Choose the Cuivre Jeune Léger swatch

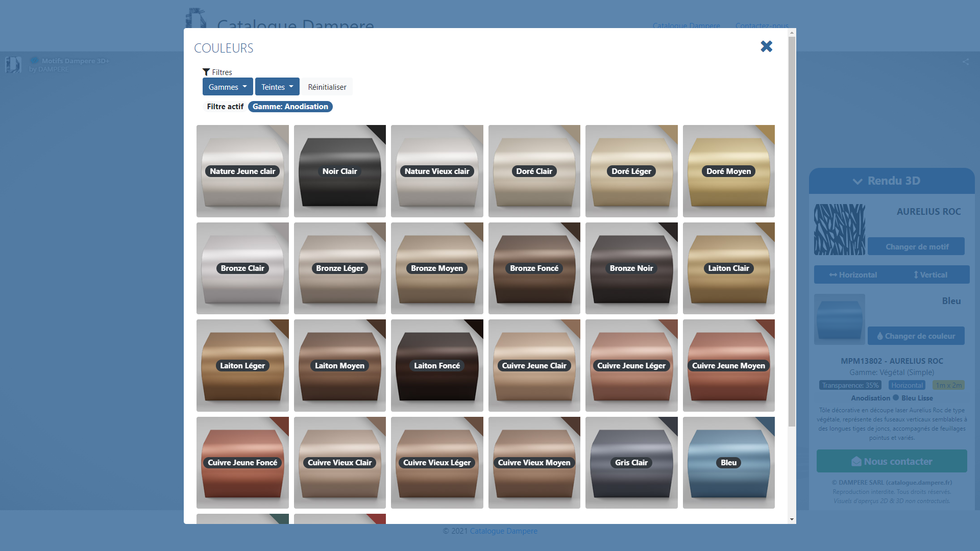631,365
